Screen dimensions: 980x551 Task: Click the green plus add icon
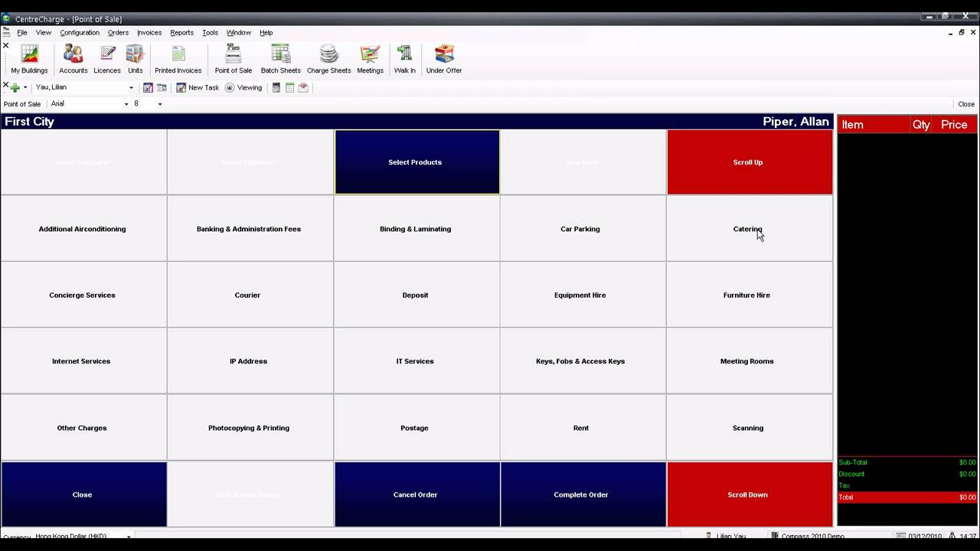[15, 87]
